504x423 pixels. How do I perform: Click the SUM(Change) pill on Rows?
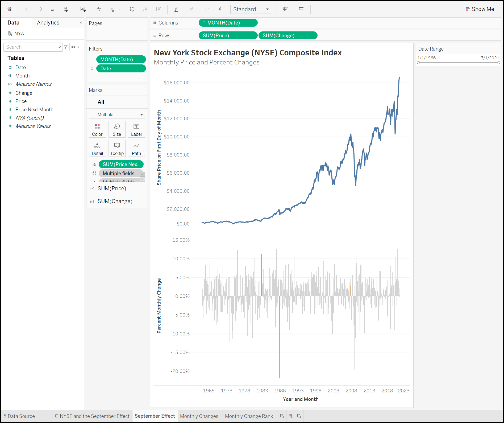coord(288,35)
